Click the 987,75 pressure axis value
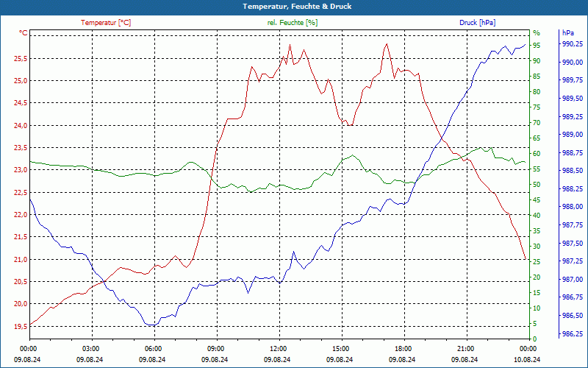 tap(573, 225)
